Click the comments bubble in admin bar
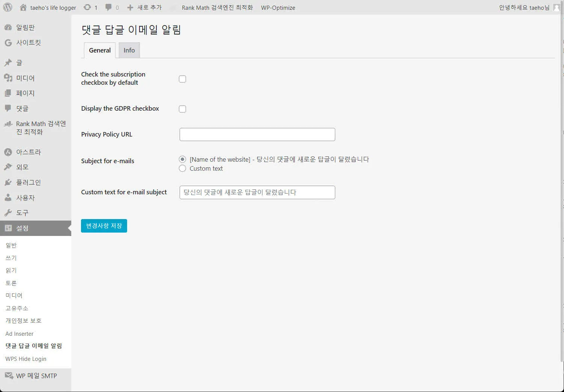The image size is (564, 392). pyautogui.click(x=108, y=7)
